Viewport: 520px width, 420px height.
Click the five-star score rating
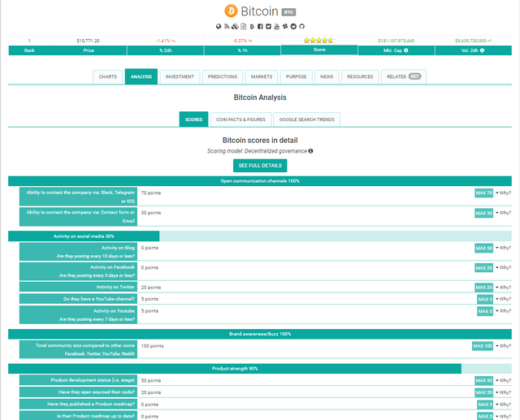318,40
